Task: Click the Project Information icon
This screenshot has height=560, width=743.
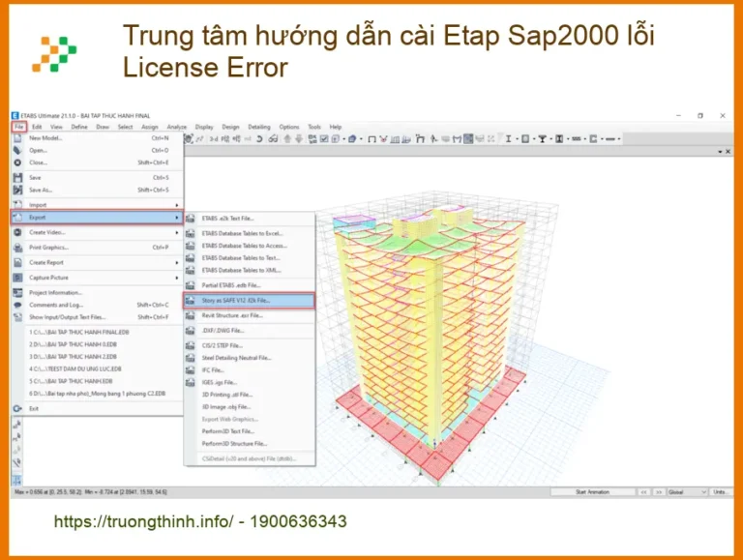Action: click(x=17, y=293)
